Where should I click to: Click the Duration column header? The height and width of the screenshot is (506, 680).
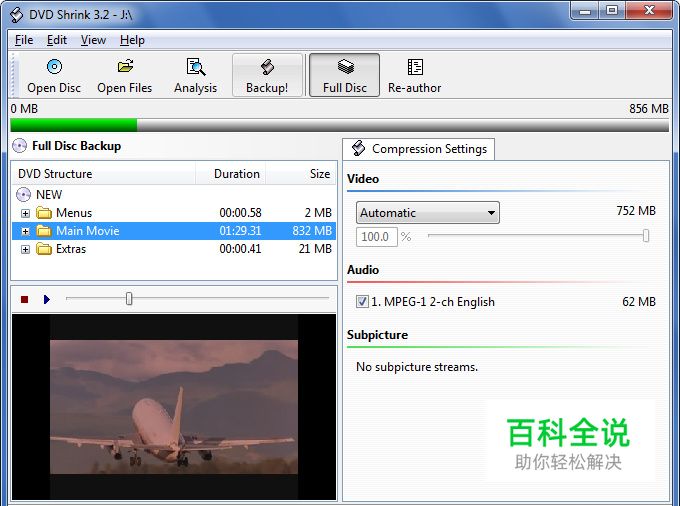230,174
